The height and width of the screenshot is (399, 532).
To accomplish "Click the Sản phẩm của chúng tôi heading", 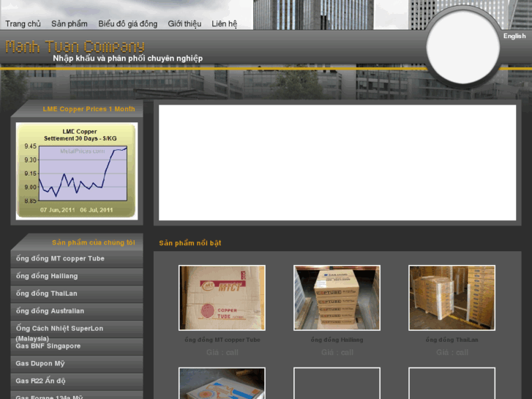I will 94,243.
